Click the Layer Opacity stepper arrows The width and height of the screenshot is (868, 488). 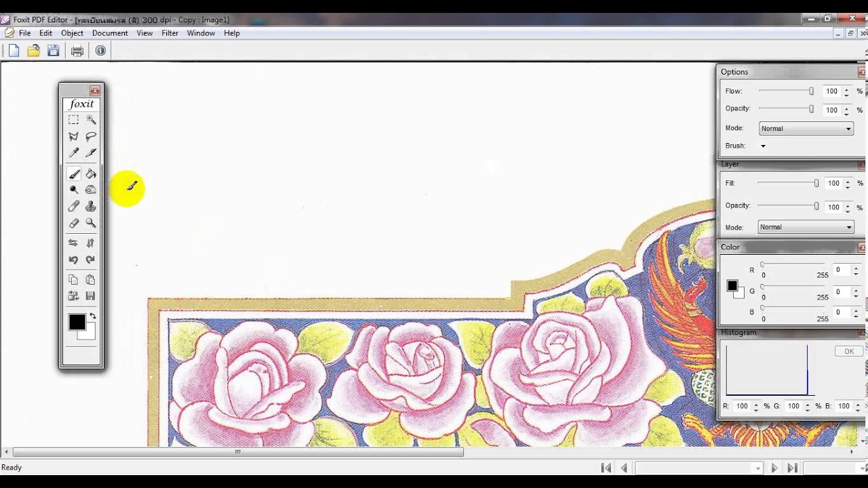[848, 207]
